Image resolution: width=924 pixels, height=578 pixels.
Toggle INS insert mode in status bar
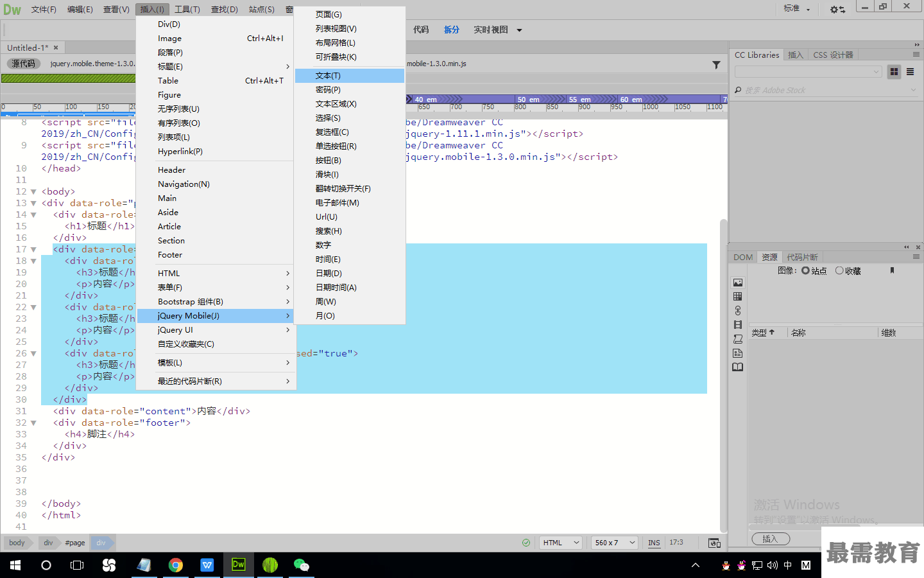click(x=654, y=543)
